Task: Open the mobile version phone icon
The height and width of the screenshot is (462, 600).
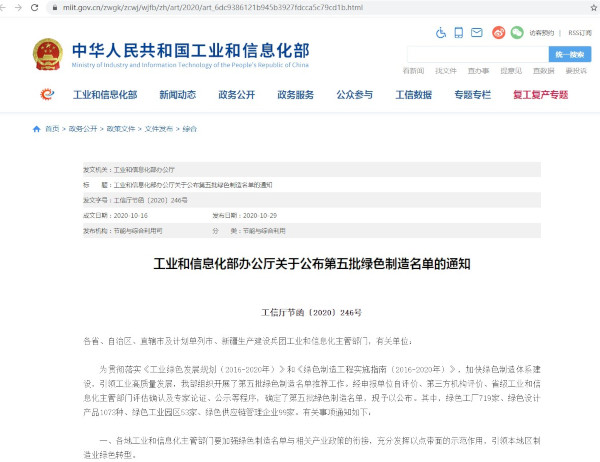Action: point(458,33)
